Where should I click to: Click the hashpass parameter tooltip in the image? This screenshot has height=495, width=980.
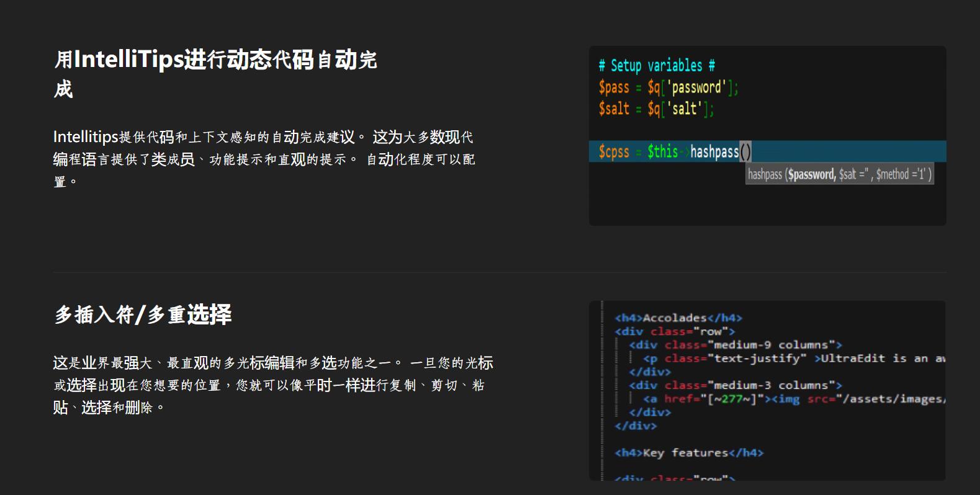(x=840, y=174)
